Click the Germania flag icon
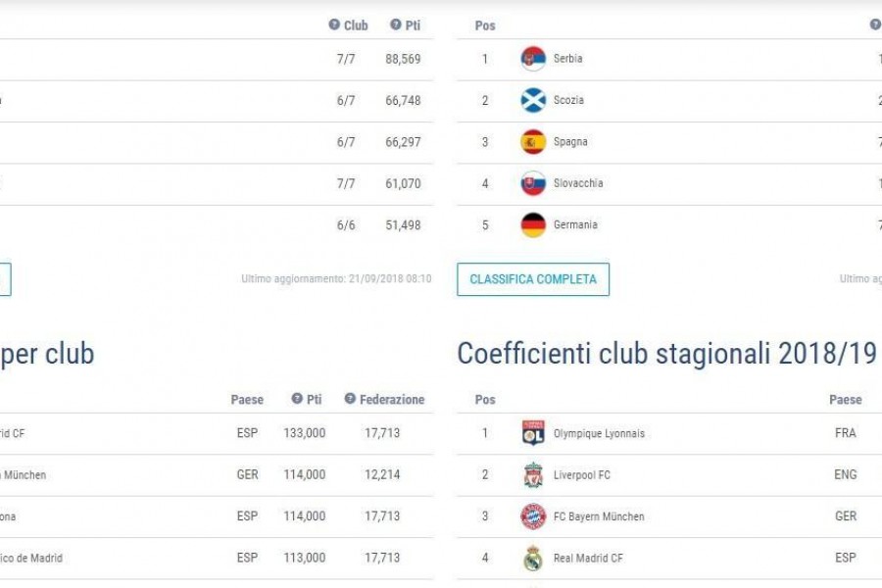Image resolution: width=882 pixels, height=588 pixels. [533, 225]
